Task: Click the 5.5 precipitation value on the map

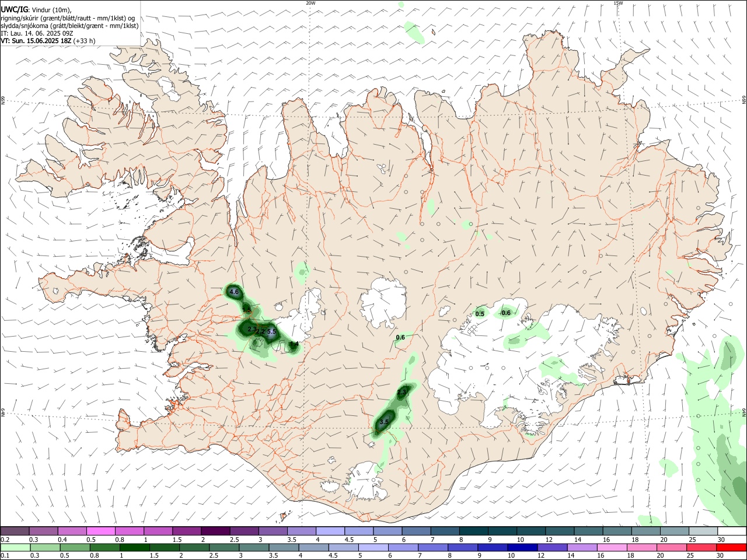Action: 271,331
